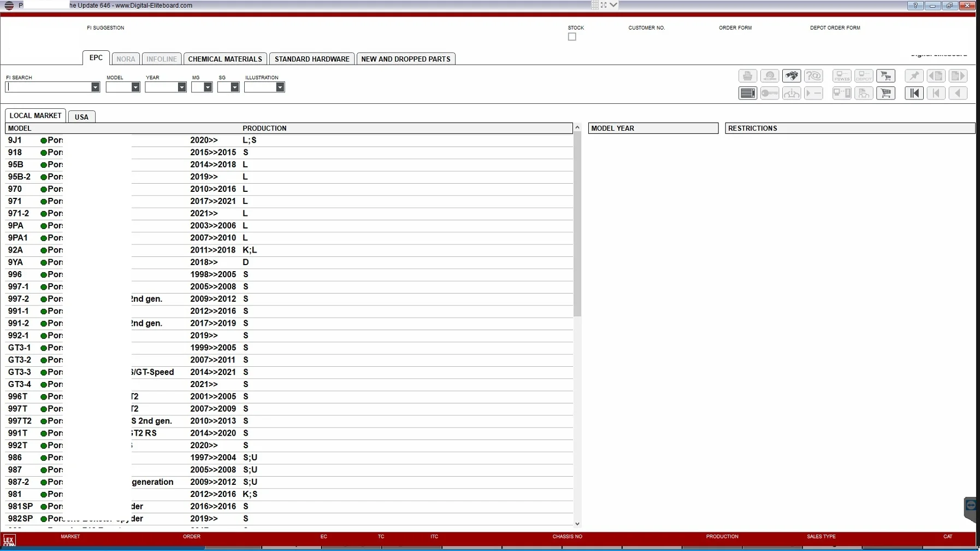The image size is (980, 551).
Task: Click the fullscreen expand icon in title bar
Action: coord(604,5)
